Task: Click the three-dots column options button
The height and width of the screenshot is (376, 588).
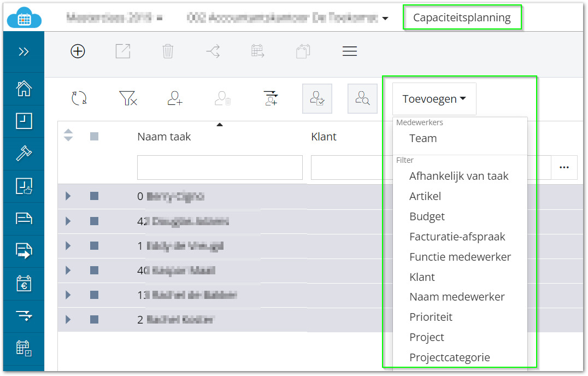Action: point(564,168)
